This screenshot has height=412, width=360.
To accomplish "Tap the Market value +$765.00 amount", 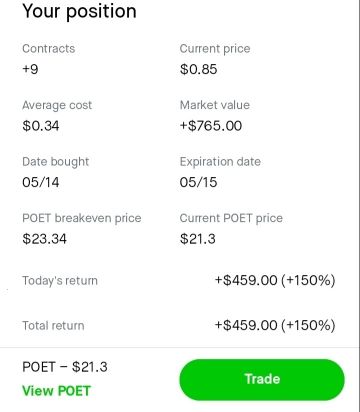I will pos(211,126).
